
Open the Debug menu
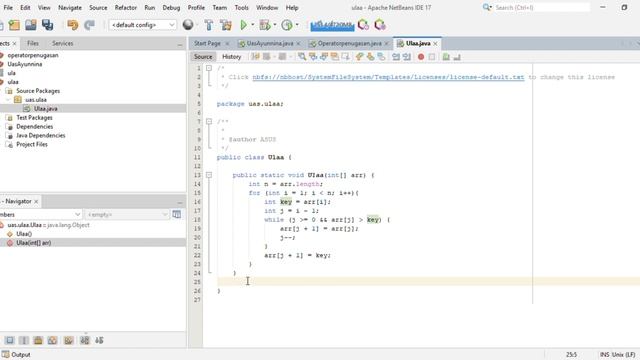[171, 7]
